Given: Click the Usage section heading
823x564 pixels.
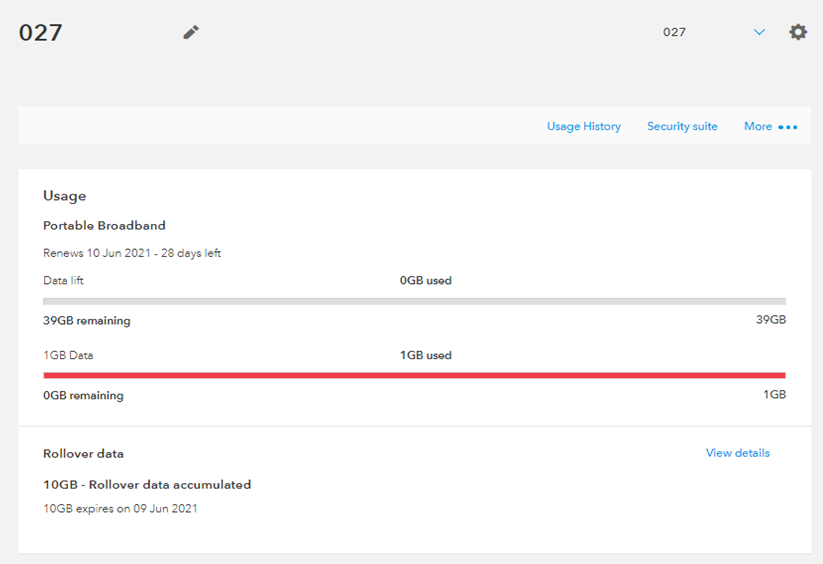Looking at the screenshot, I should click(64, 196).
